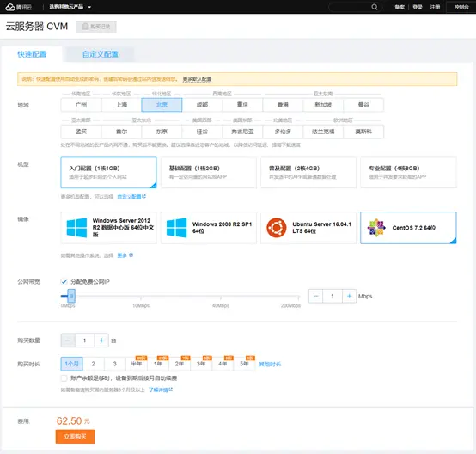Switch to the 快速配置 tab
This screenshot has width=476, height=454.
(x=32, y=54)
